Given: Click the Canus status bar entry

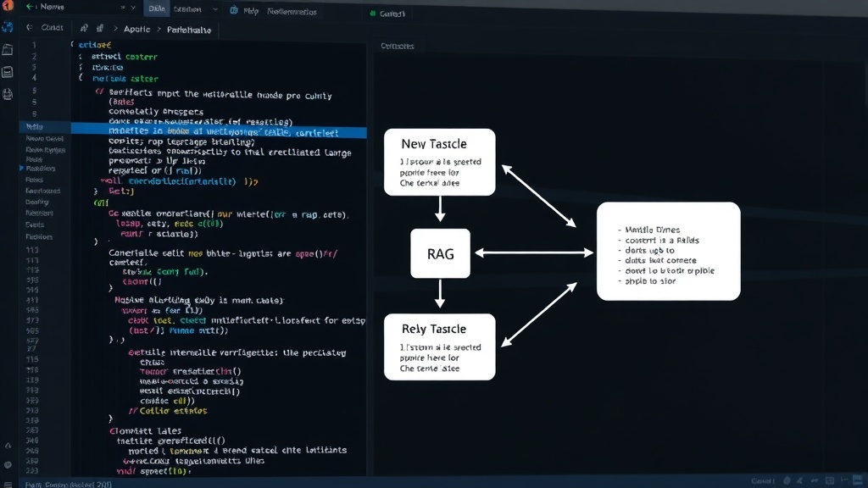Looking at the screenshot, I should (763, 481).
